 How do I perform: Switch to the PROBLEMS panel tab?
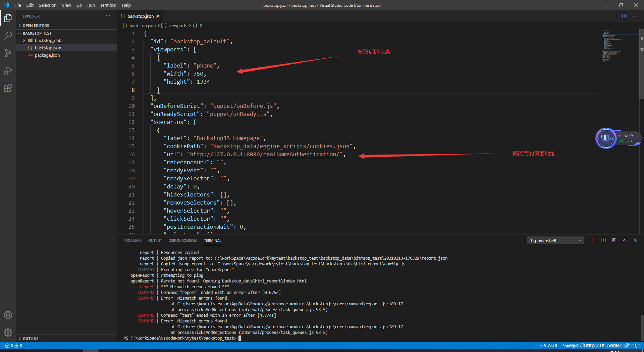point(132,240)
